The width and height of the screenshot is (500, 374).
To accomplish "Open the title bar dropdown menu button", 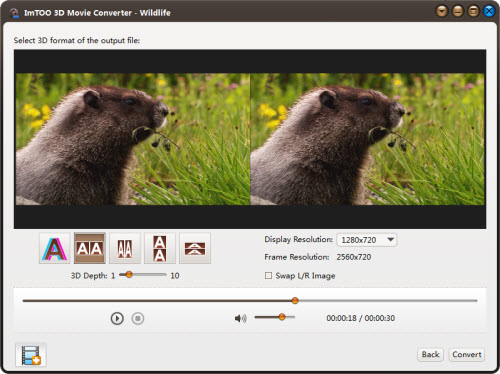I will click(442, 12).
